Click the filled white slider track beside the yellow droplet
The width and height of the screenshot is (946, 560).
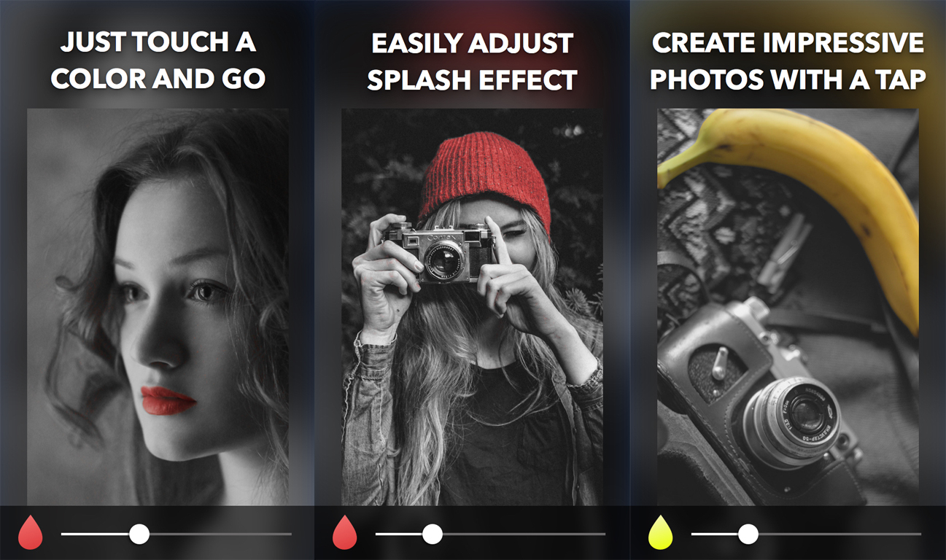pyautogui.click(x=715, y=534)
